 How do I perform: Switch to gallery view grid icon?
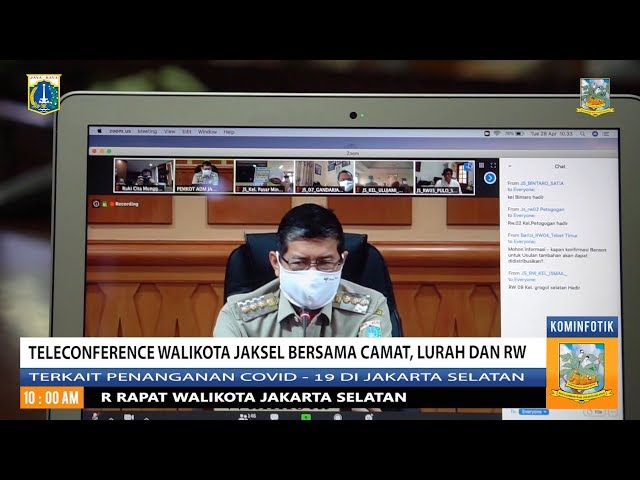click(482, 165)
